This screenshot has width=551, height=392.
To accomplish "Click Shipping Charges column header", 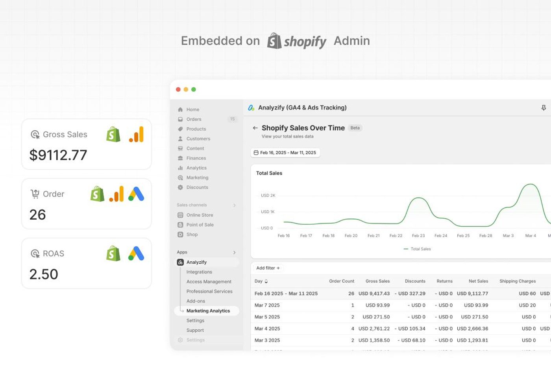I will click(x=518, y=281).
